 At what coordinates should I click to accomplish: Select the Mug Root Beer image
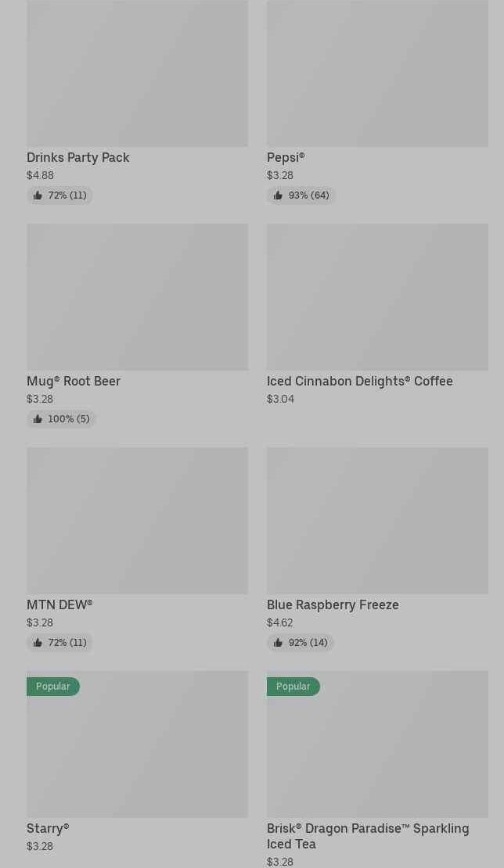point(137,297)
